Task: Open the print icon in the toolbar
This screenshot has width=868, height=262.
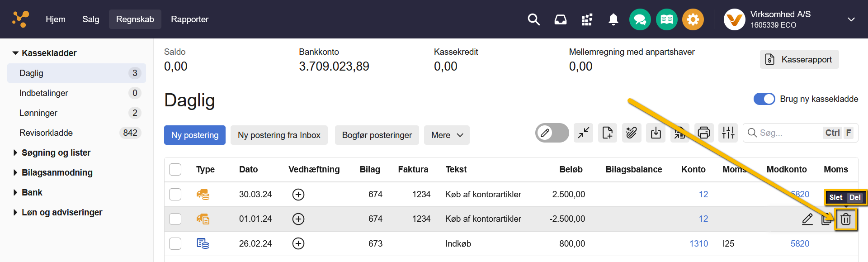Action: [704, 133]
